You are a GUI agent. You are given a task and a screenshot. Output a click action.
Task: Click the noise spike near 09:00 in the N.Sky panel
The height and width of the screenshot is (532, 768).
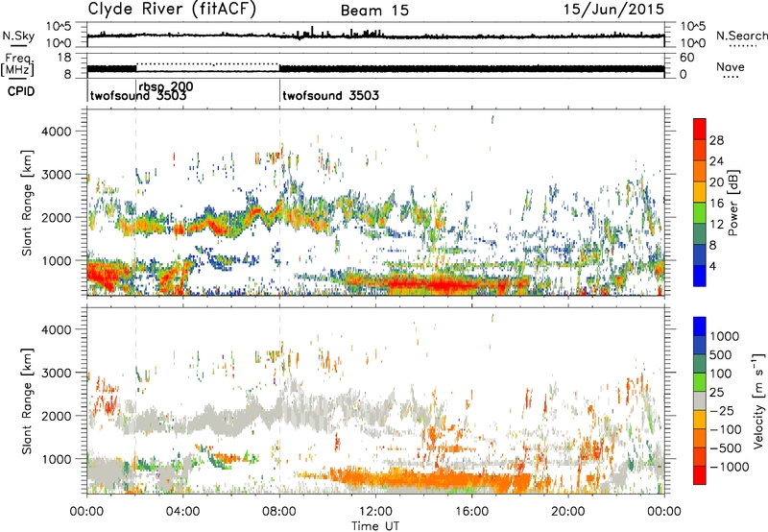312,31
